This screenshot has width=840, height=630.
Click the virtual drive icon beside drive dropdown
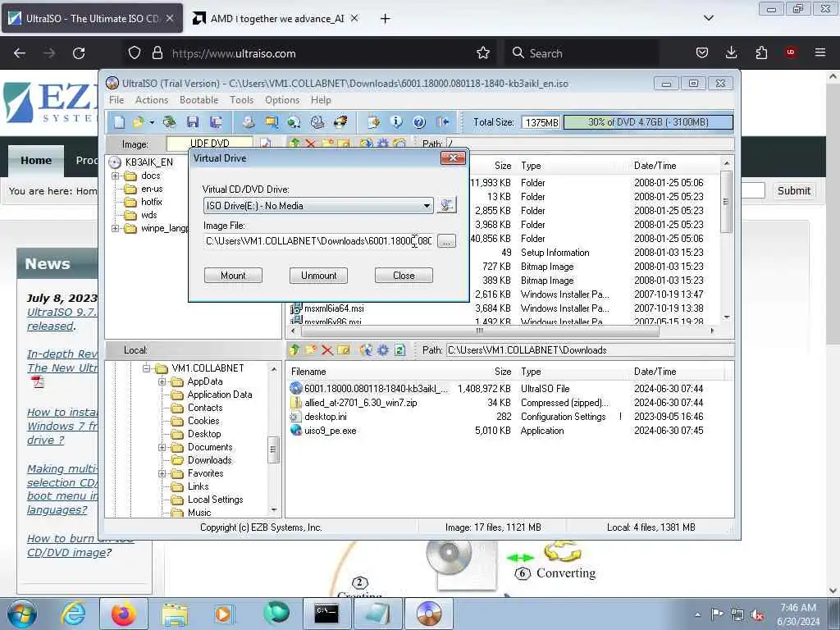[x=446, y=205]
